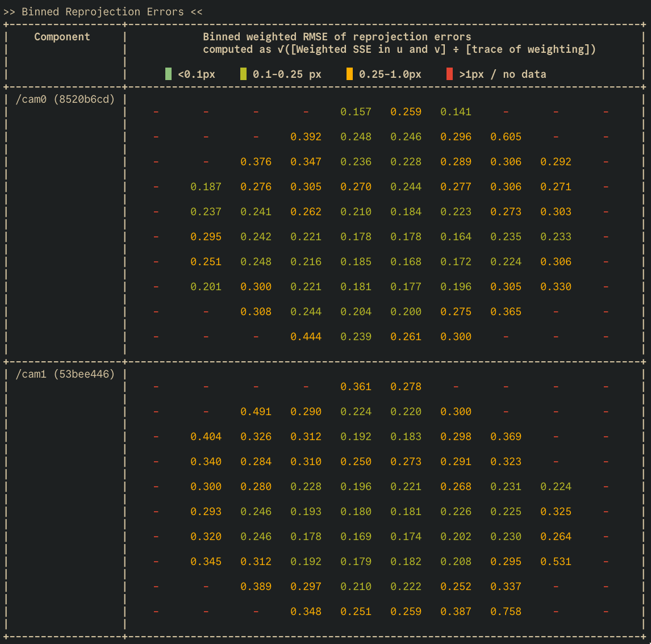
Task: Click the value 0.491
Action: 256,412
